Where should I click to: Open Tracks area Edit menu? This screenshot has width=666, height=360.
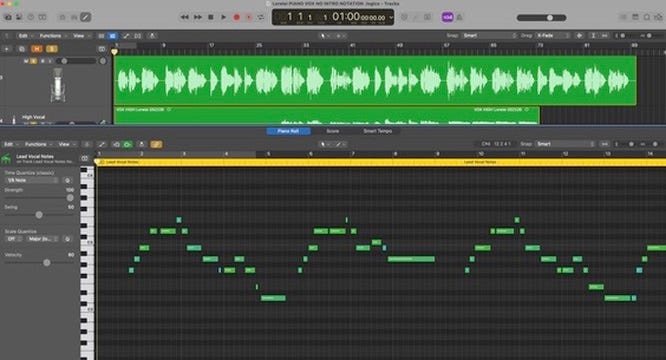click(x=25, y=36)
